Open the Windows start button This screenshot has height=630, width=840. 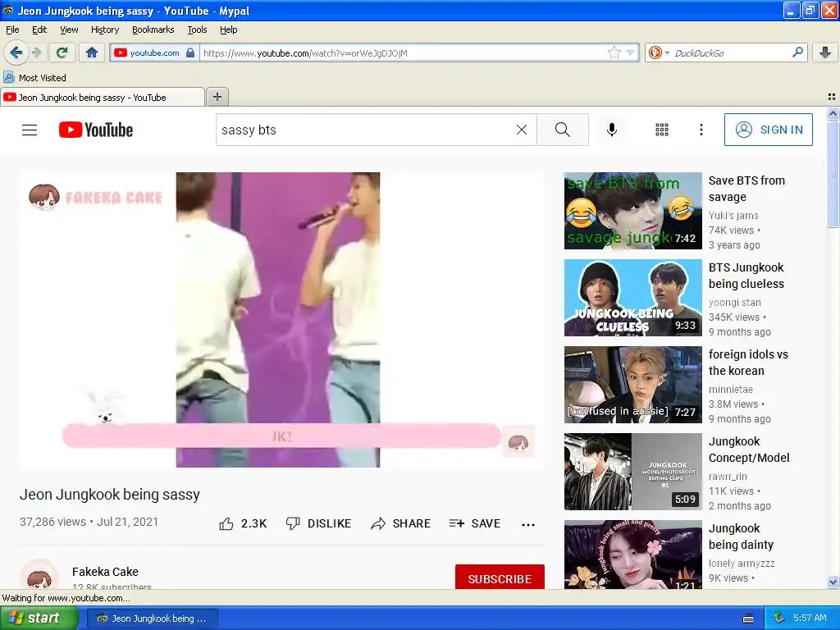click(x=39, y=619)
